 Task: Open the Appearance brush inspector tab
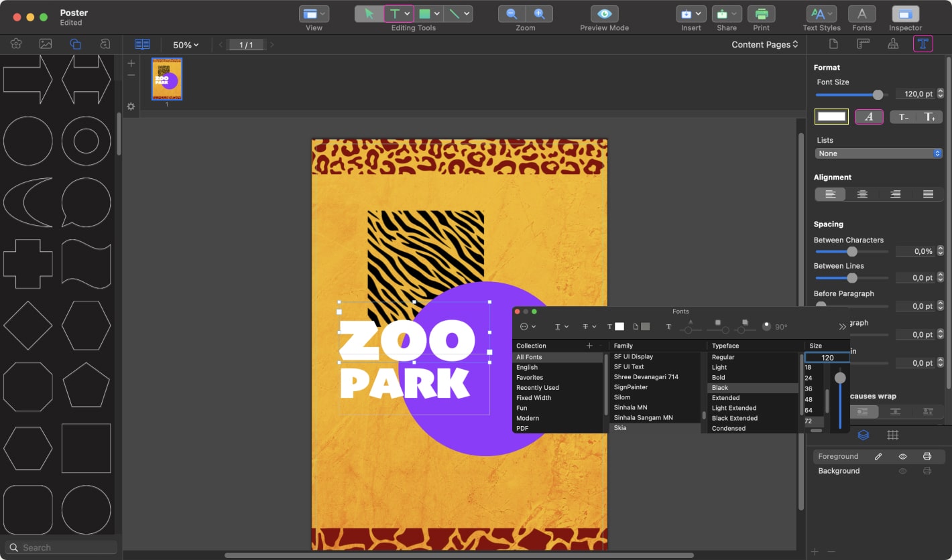click(x=892, y=44)
